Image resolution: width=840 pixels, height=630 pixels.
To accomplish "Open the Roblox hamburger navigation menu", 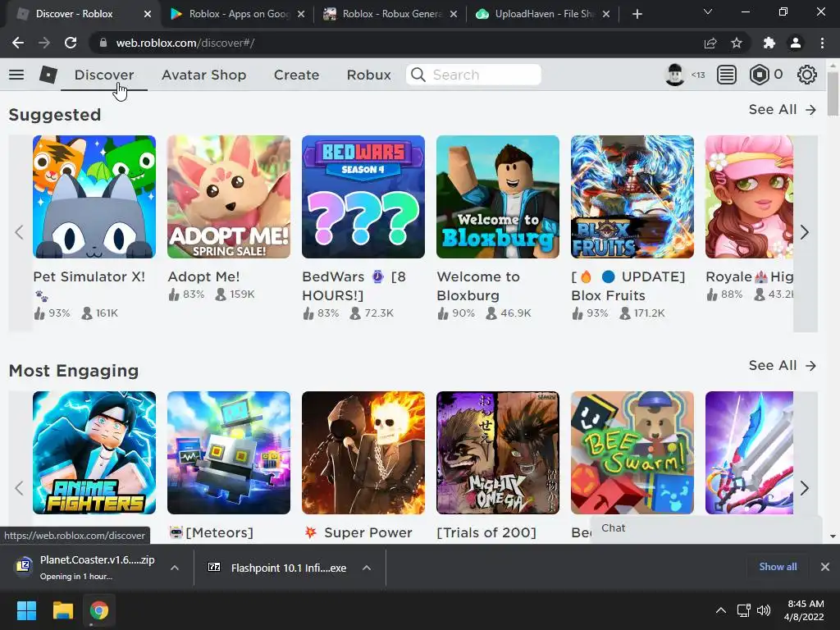I will click(x=16, y=75).
